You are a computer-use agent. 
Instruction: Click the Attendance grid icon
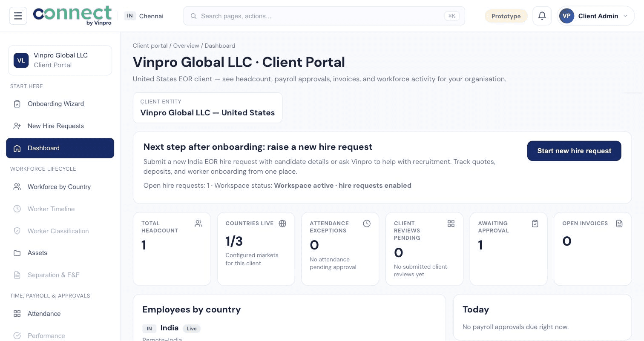coord(17,314)
